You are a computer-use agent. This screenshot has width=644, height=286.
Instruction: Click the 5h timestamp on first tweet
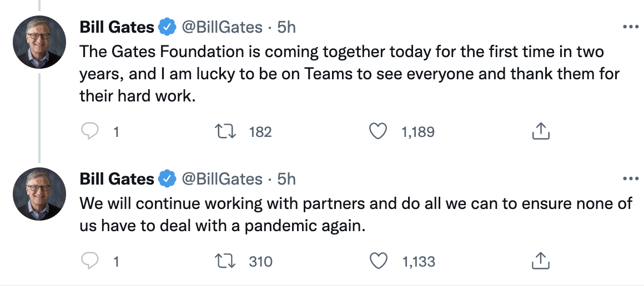click(286, 27)
